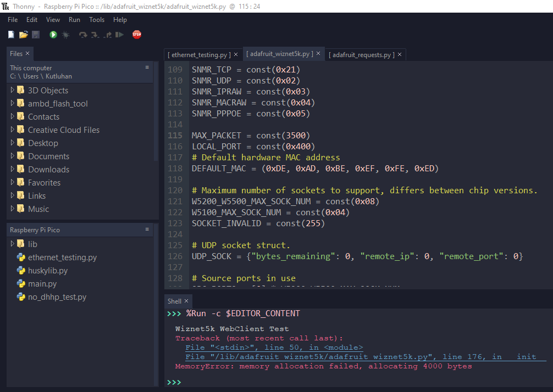Open the This computer panel menu
Viewport: 553px width, 392px height.
(147, 68)
